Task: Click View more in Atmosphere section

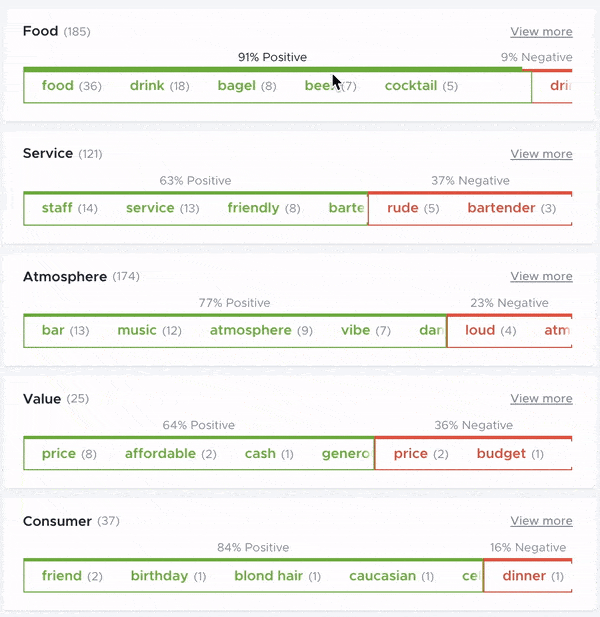Action: click(541, 276)
